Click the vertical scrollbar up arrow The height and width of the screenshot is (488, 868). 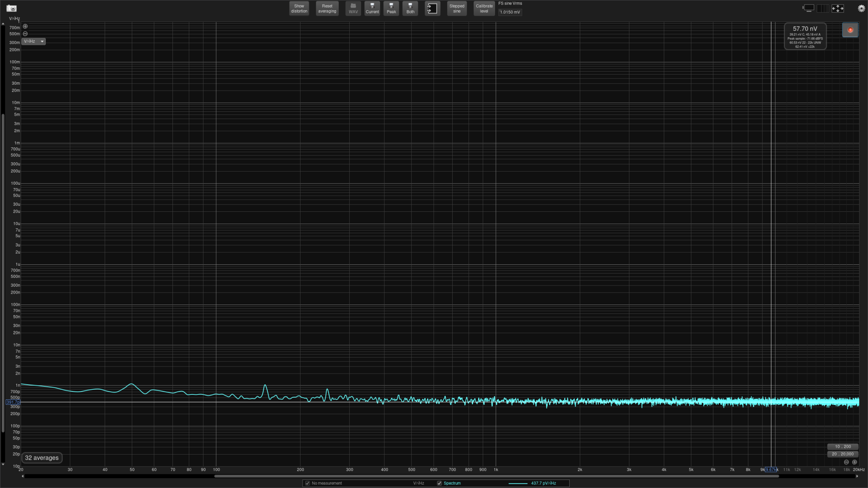pos(3,24)
